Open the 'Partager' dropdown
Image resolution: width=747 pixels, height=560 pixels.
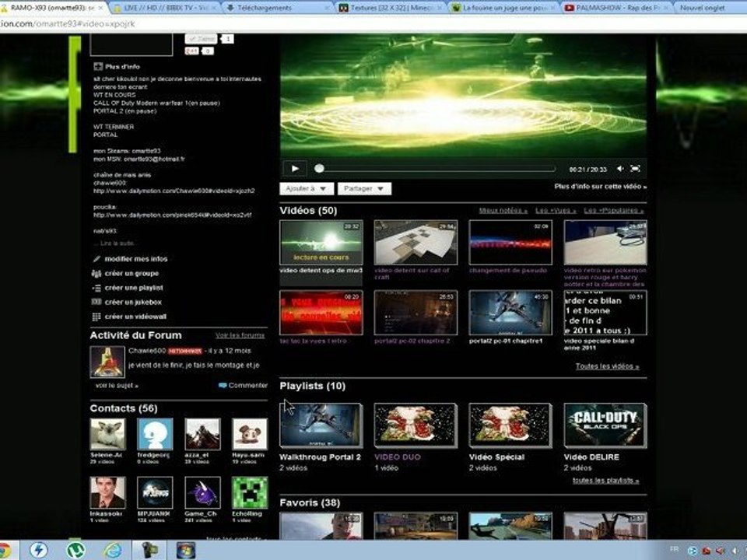click(x=364, y=188)
